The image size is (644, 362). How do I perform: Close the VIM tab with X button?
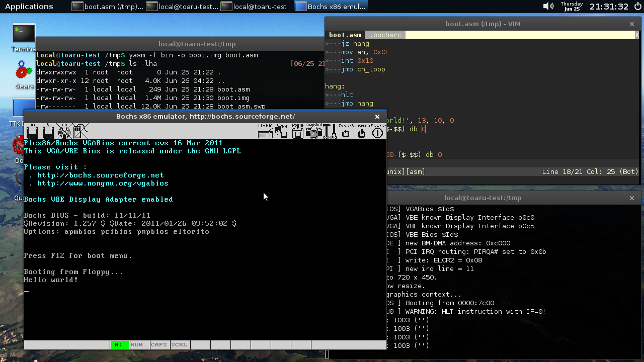point(636,35)
